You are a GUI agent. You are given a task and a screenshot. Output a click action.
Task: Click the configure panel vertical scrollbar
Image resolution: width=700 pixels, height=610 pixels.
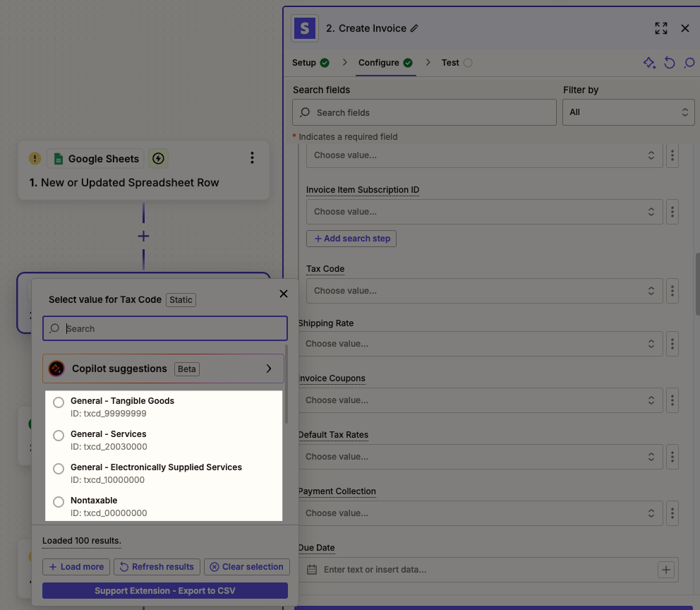[x=697, y=284]
